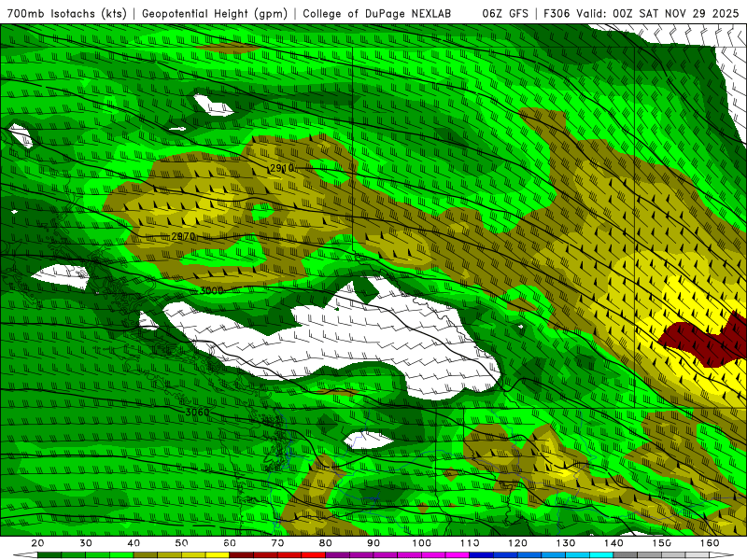Click the 'F306' forecast hour label
747x560 pixels.
[x=557, y=13]
